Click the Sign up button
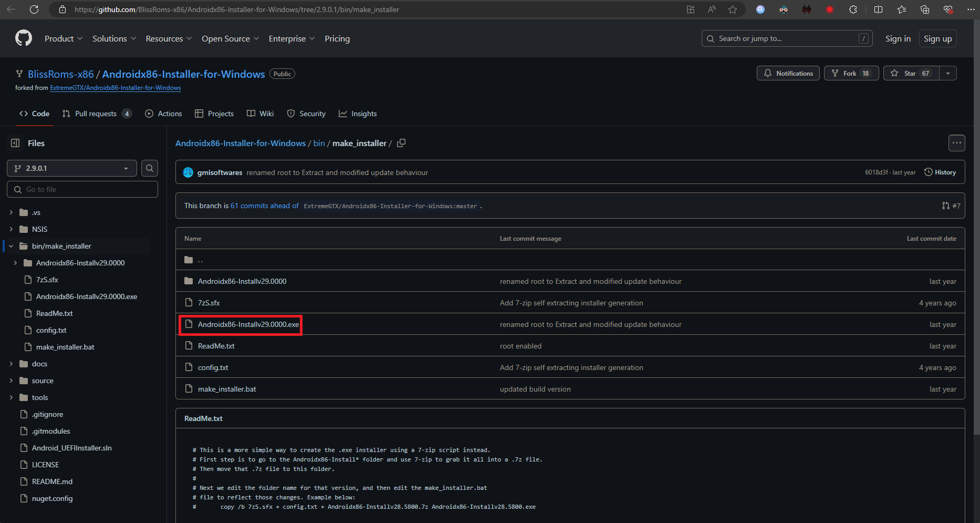The width and height of the screenshot is (980, 523). coord(938,38)
